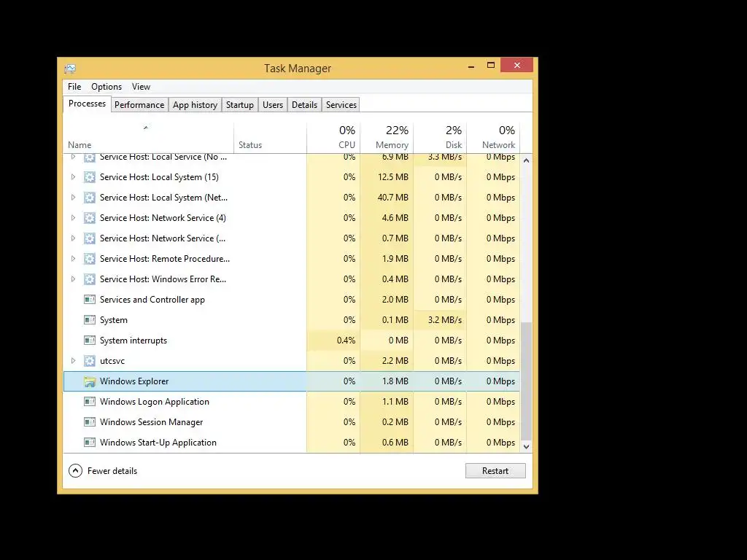Switch to the Services tab
Screen dimensions: 747x560
click(x=341, y=105)
